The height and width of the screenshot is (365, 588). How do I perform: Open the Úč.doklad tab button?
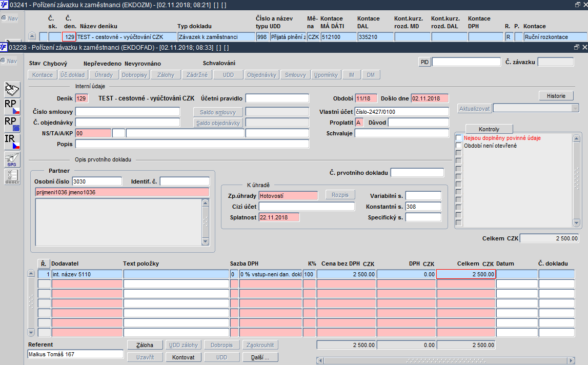pos(72,75)
